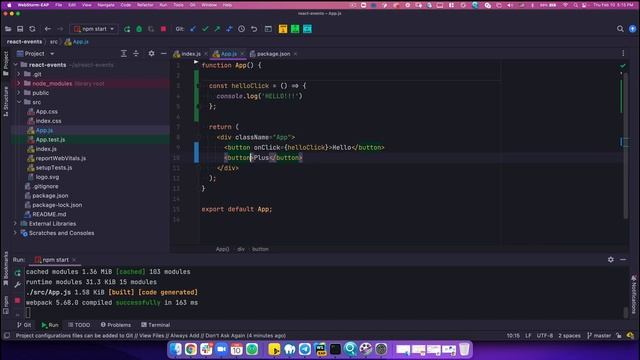The height and width of the screenshot is (360, 640).
Task: Save all files with the disk icon
Action: click(20, 29)
